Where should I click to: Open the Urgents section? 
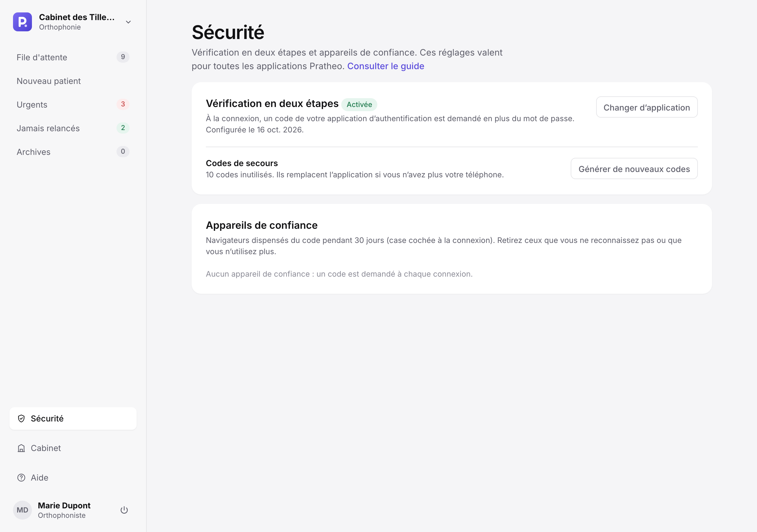[73, 105]
